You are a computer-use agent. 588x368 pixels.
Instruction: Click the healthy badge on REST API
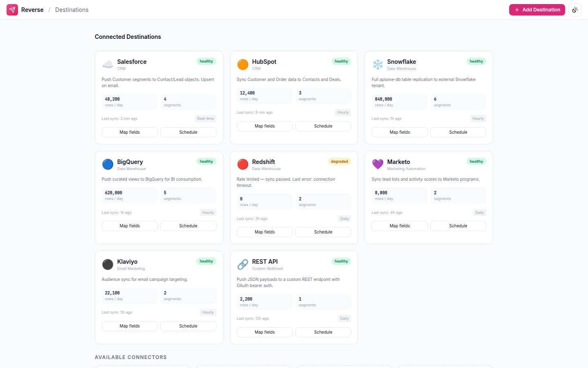(x=341, y=261)
